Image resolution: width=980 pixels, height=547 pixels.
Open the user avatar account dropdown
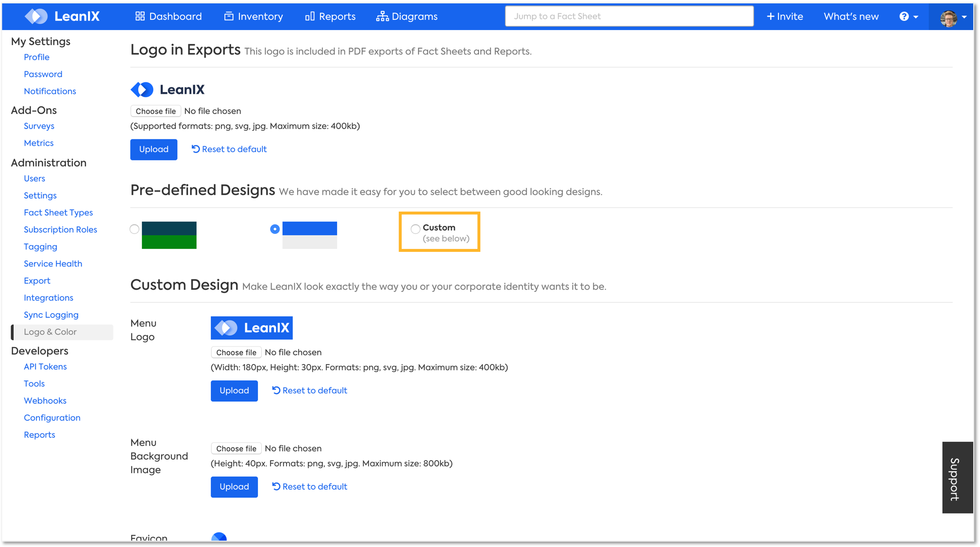click(953, 17)
